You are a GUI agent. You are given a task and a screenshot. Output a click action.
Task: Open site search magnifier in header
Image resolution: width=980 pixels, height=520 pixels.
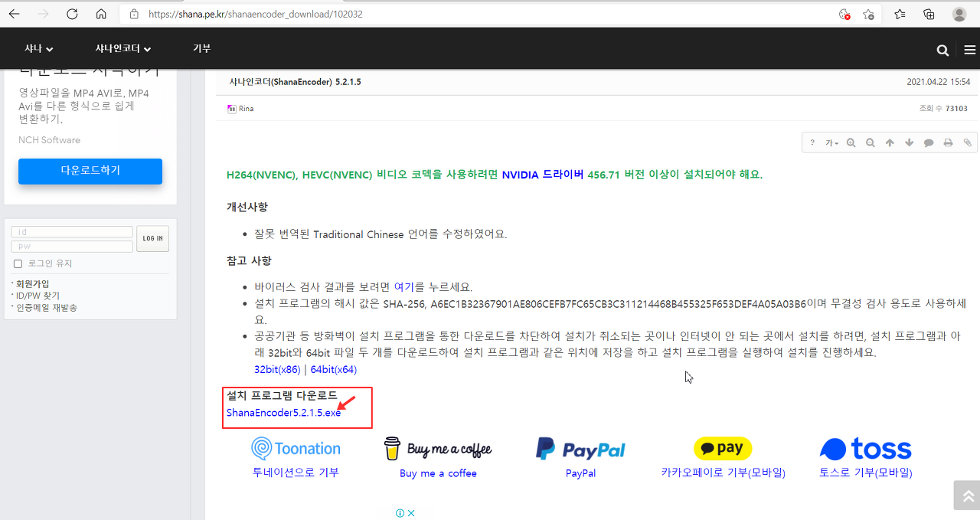942,51
